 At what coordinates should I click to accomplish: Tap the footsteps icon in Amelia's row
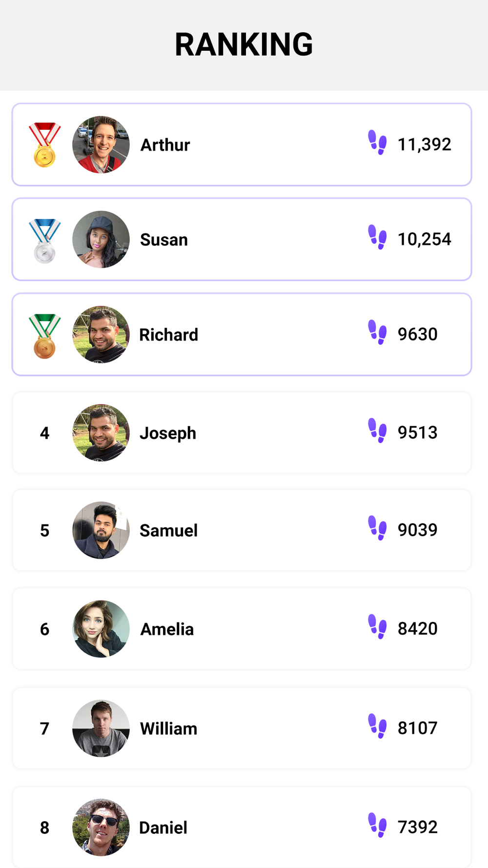pos(377,626)
